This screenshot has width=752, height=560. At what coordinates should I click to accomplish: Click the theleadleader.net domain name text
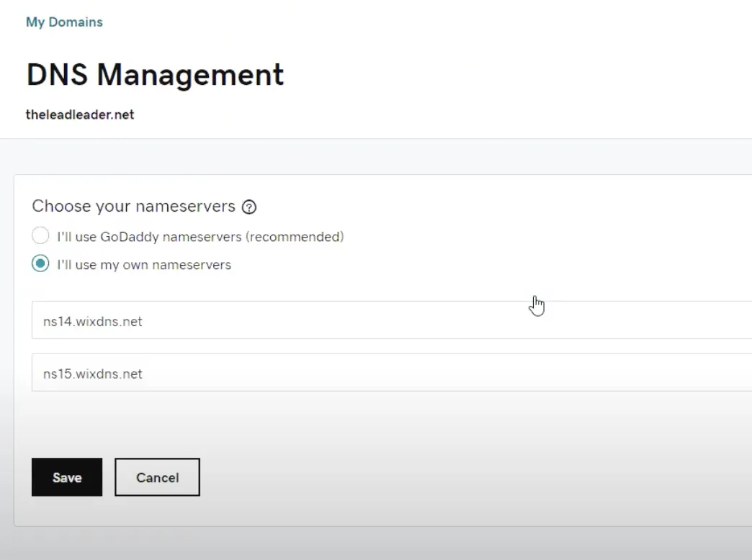click(x=80, y=114)
